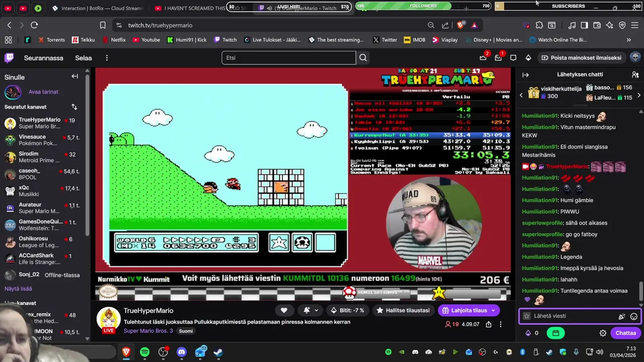Switch to the Interaction BotRix browser tab
The image size is (644, 362).
pos(98,8)
